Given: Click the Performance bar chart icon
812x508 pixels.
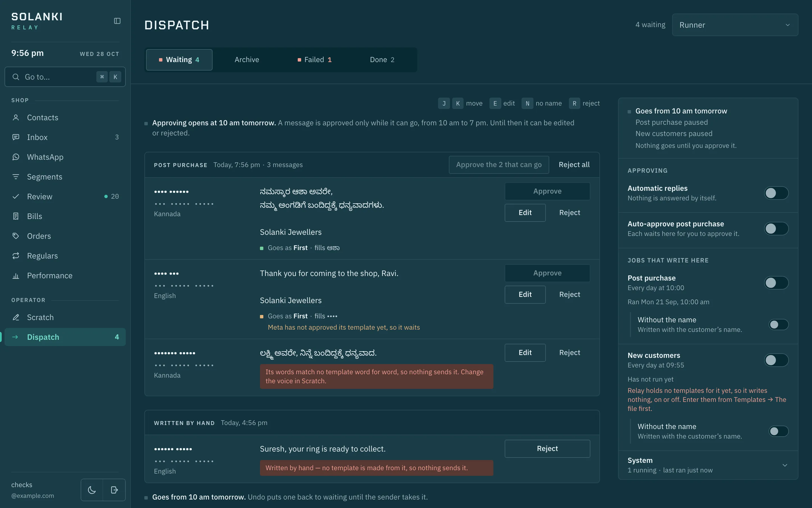Looking at the screenshot, I should click(x=16, y=275).
